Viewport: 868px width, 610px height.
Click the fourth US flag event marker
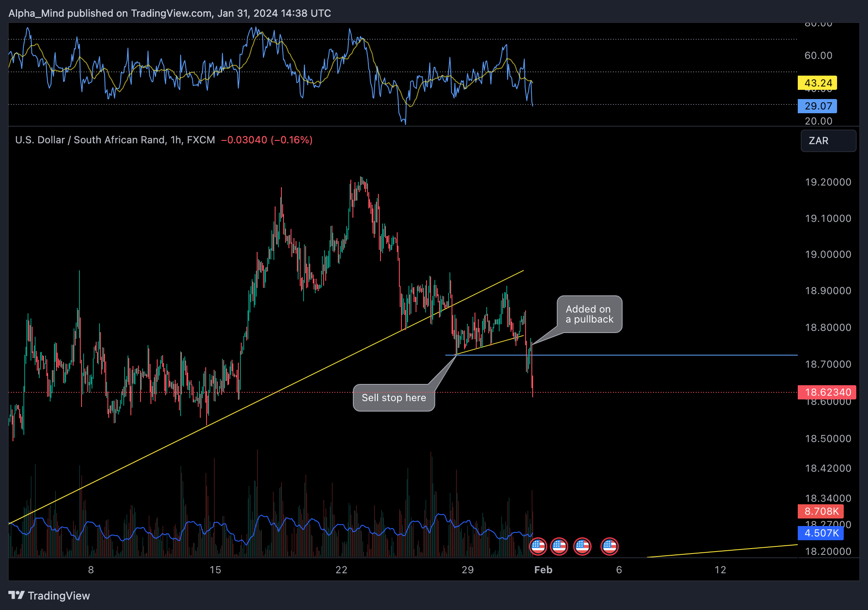click(610, 546)
